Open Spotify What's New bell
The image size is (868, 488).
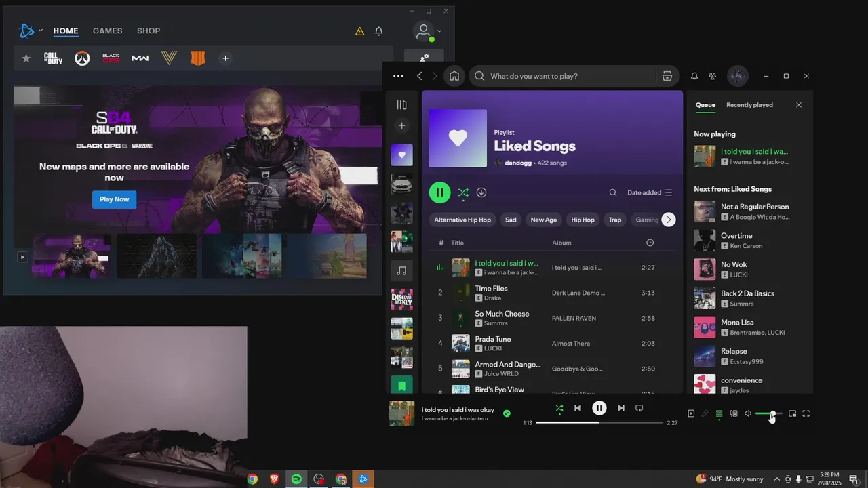pos(694,76)
